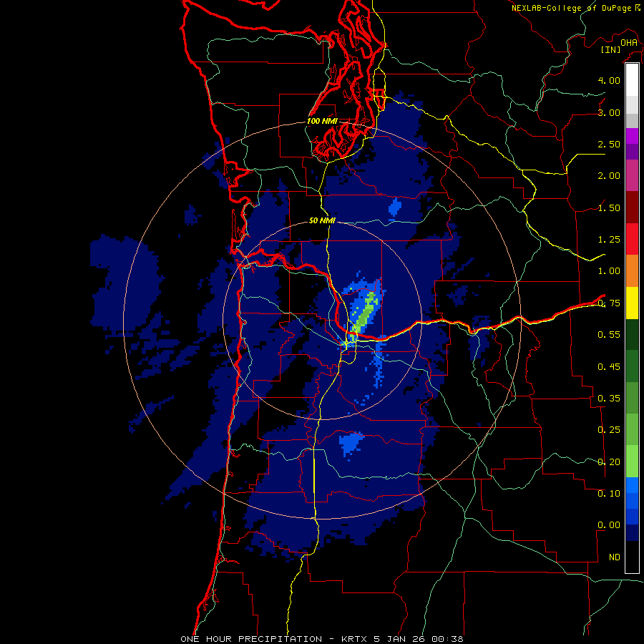Click the 50 NMI range ring label
This screenshot has height=644, width=644.
(x=323, y=220)
